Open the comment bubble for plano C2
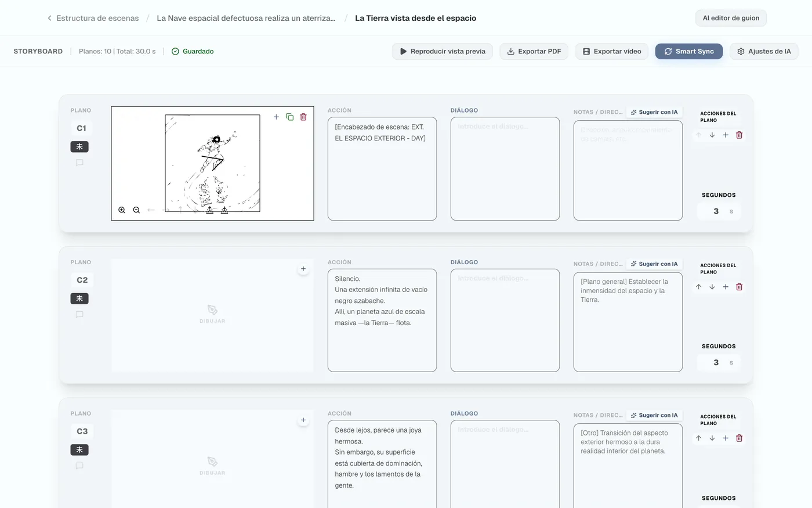 (x=79, y=315)
